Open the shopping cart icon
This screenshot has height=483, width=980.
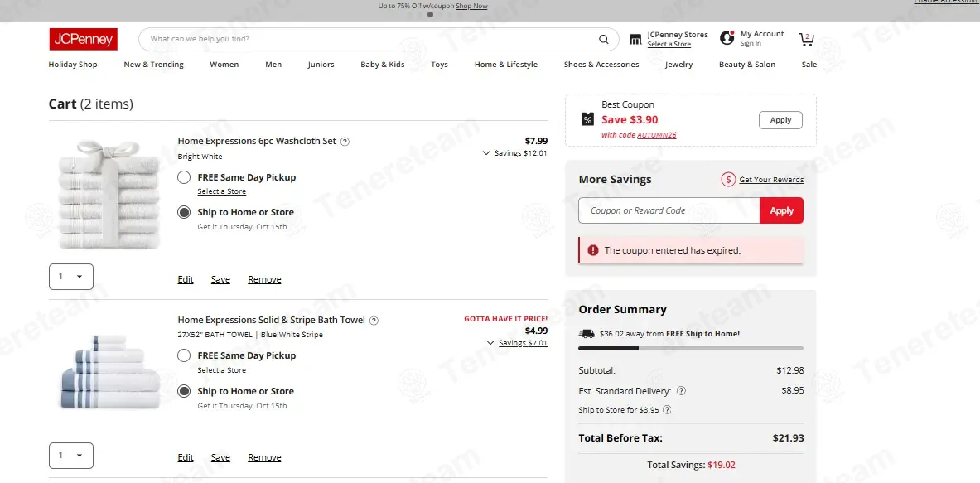click(x=806, y=40)
